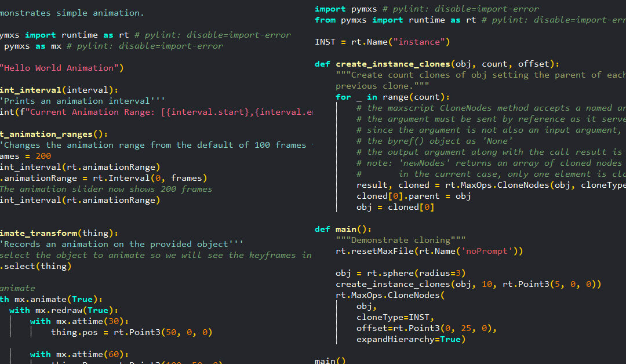Click the "for _ in range(count):" line
The height and width of the screenshot is (364, 626).
392,97
